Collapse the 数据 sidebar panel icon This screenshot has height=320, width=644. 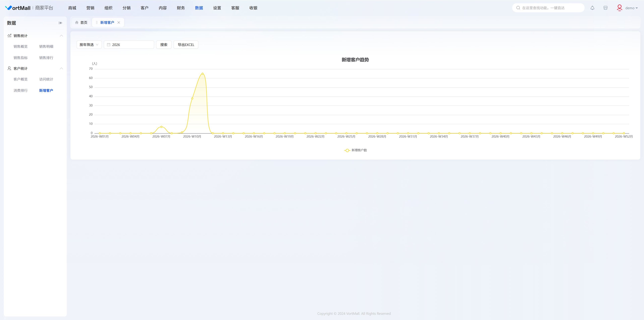(60, 23)
